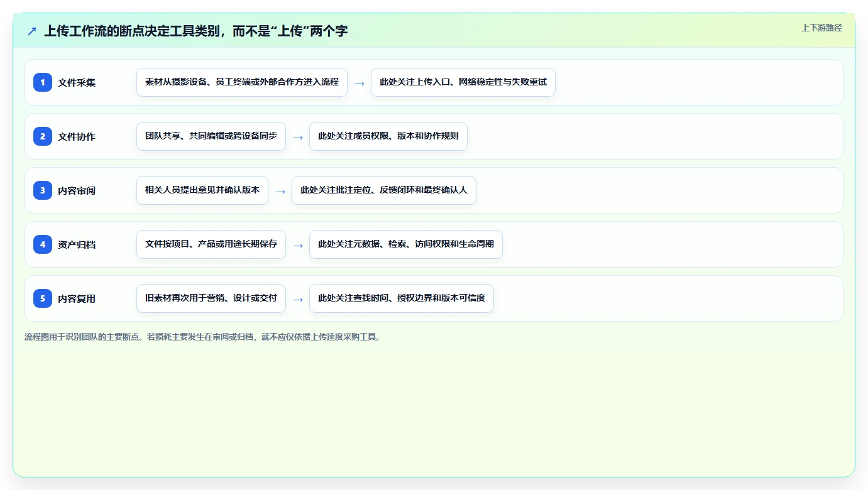
Task: Click the arrow icon beside the header title
Action: [x=32, y=31]
